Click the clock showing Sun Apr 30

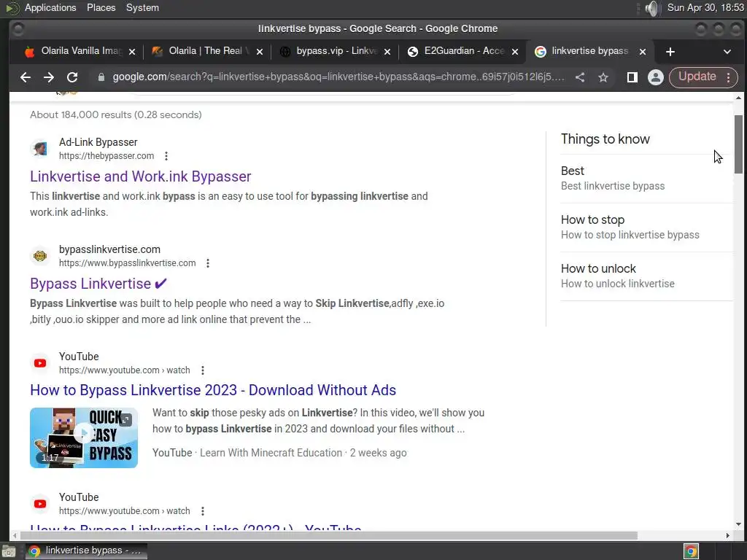(x=705, y=7)
